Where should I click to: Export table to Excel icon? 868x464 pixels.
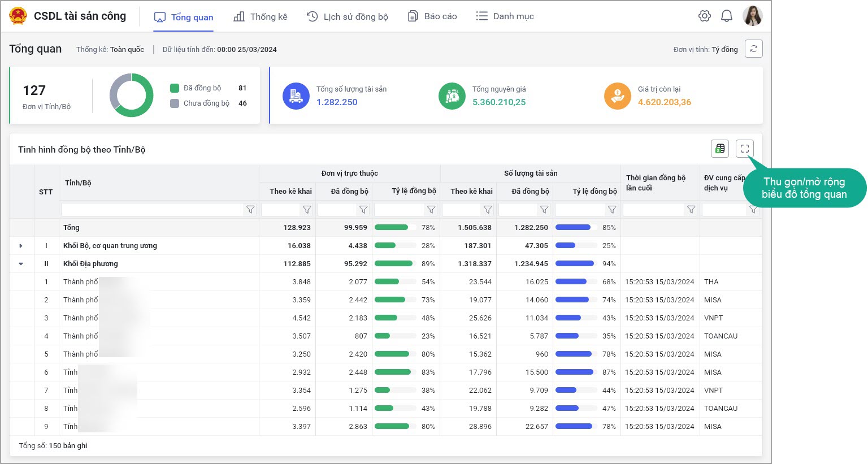(719, 149)
